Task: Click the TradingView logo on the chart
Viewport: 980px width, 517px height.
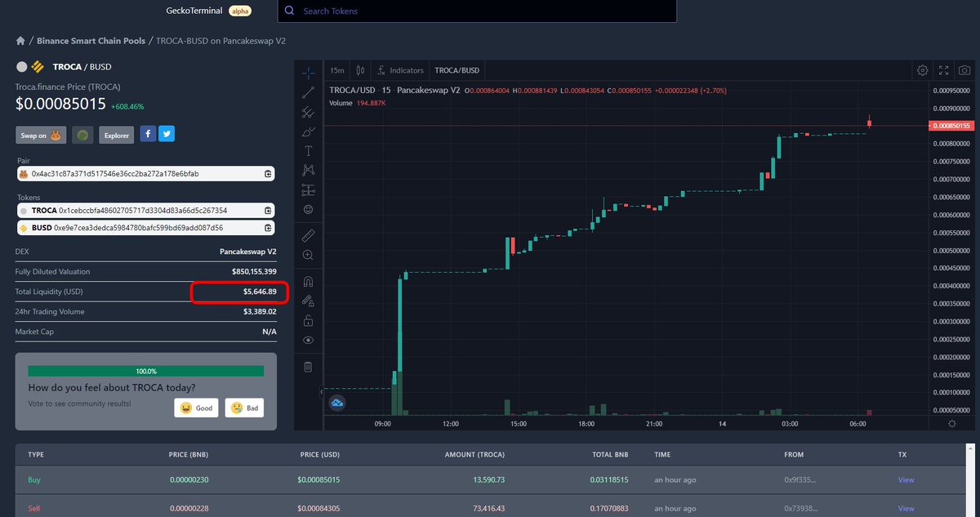Action: [x=336, y=403]
